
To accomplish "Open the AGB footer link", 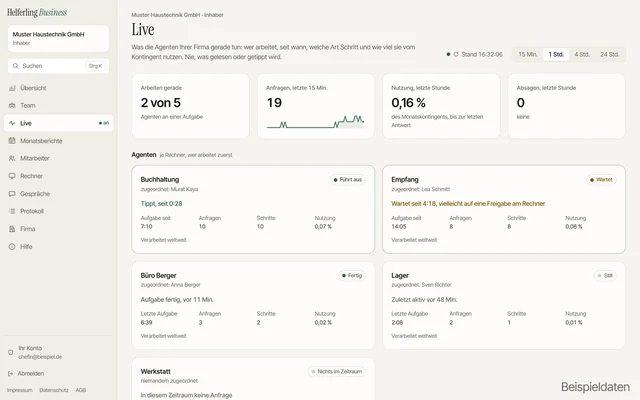I will [x=81, y=390].
